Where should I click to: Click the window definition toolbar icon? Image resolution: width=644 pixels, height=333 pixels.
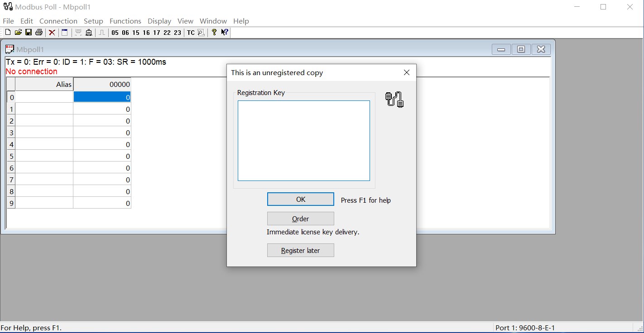click(x=65, y=32)
